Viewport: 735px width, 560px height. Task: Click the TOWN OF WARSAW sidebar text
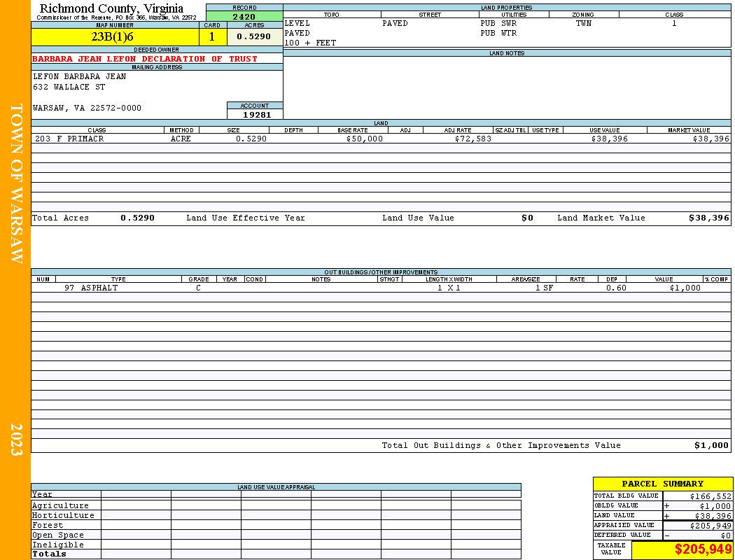(16, 183)
